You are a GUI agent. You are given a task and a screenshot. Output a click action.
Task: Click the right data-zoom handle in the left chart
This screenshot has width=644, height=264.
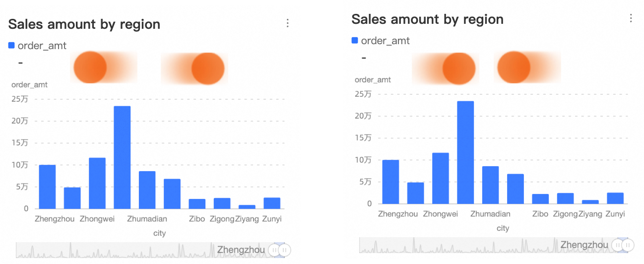(285, 250)
